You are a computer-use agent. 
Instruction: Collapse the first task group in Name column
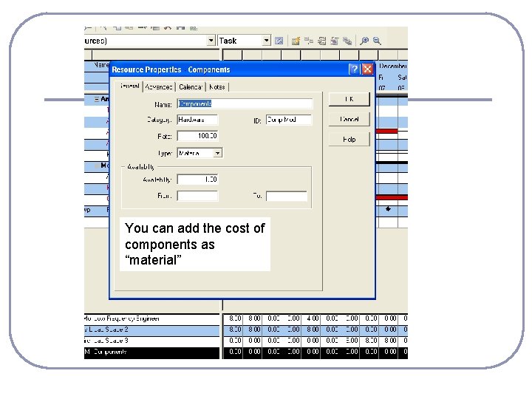pyautogui.click(x=97, y=99)
